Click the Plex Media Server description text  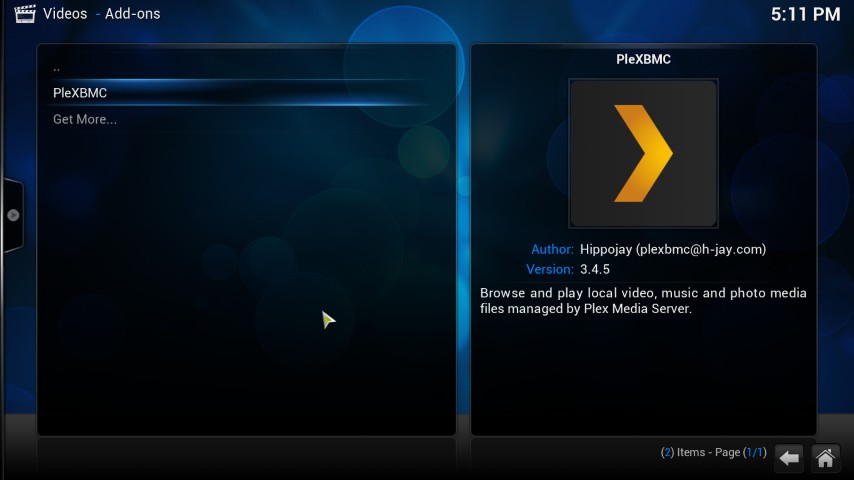pos(643,301)
